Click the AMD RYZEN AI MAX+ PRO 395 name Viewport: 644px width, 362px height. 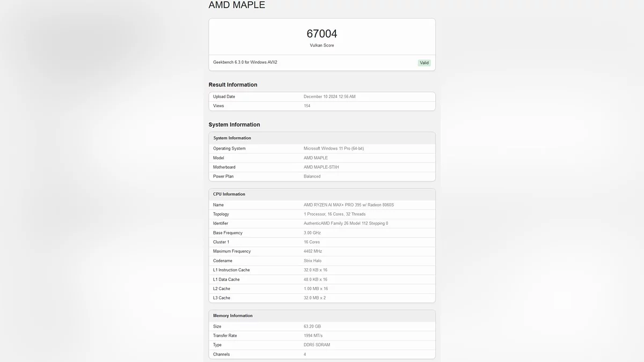[349, 205]
